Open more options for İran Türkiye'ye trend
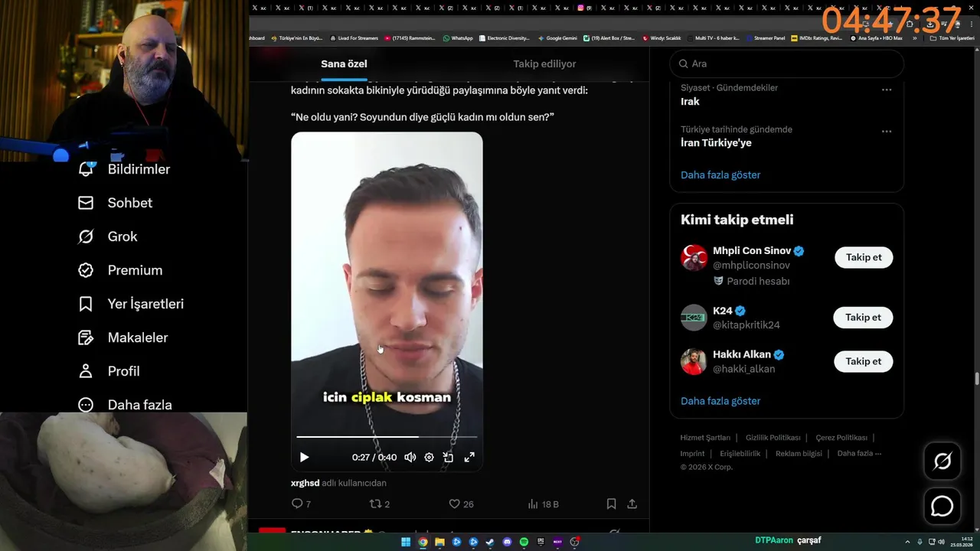980x551 pixels. click(x=887, y=131)
